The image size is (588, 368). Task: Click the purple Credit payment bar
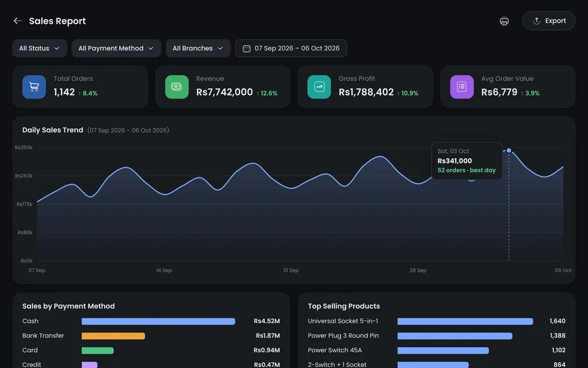[x=89, y=364]
